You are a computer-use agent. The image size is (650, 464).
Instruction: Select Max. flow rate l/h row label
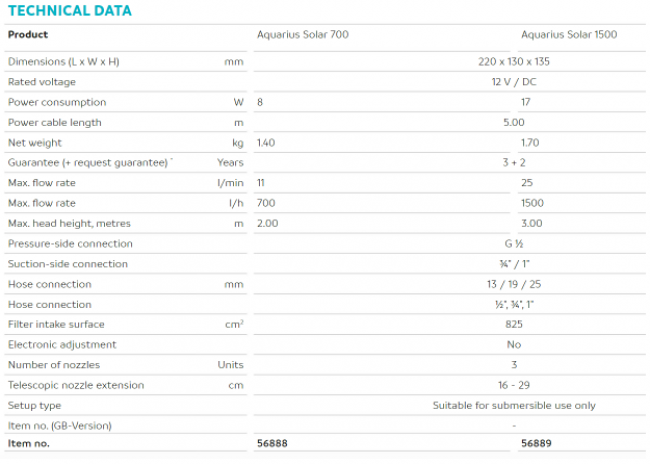(x=41, y=203)
